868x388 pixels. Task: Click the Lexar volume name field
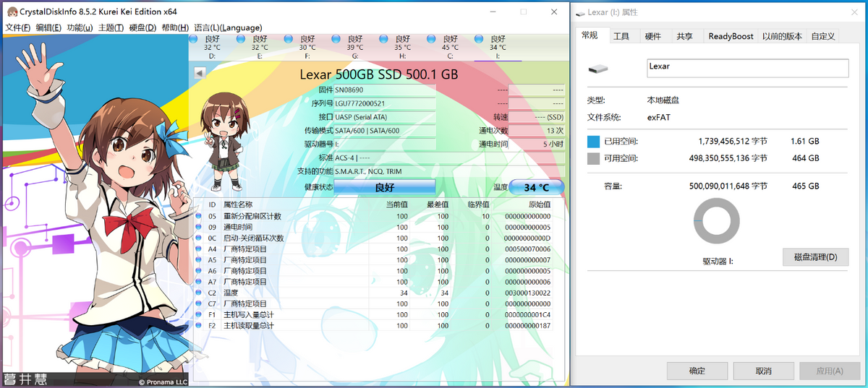(x=747, y=67)
